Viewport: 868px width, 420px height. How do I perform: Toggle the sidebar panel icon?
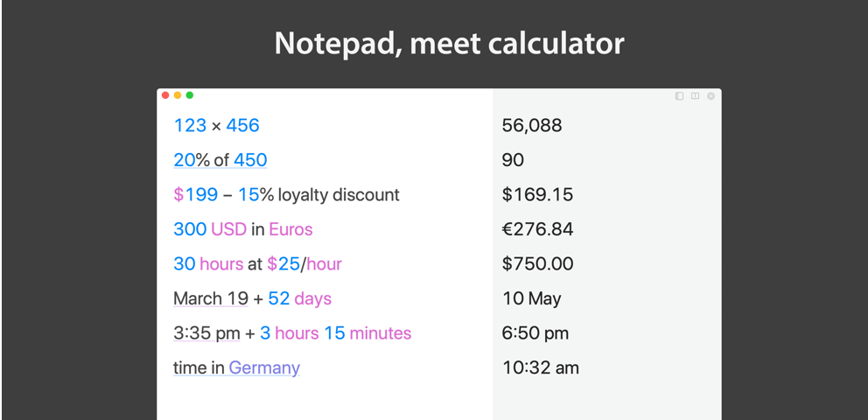(679, 96)
